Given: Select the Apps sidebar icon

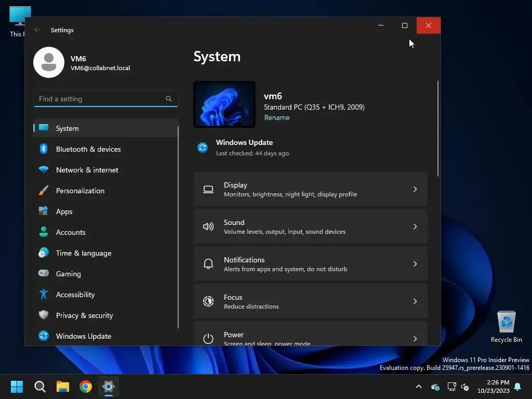Looking at the screenshot, I should tap(44, 211).
